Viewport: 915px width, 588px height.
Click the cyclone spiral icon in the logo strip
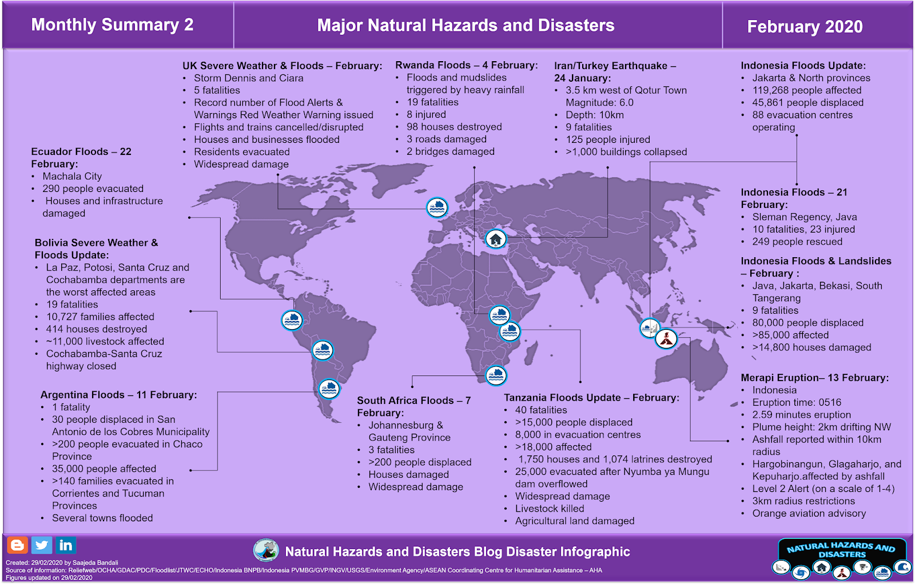click(801, 573)
